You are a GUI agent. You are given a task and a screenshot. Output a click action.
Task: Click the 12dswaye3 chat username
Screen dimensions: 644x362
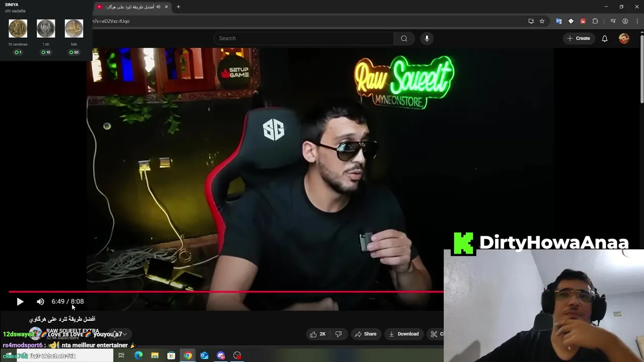pos(19,334)
